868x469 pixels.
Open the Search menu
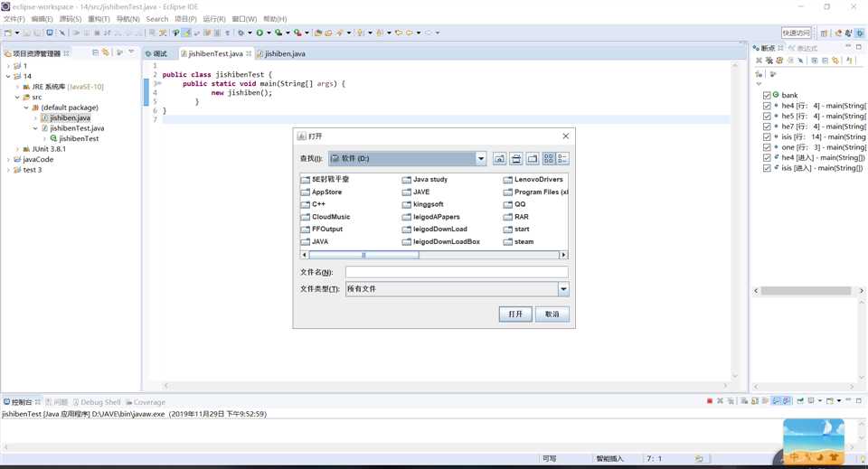156,19
